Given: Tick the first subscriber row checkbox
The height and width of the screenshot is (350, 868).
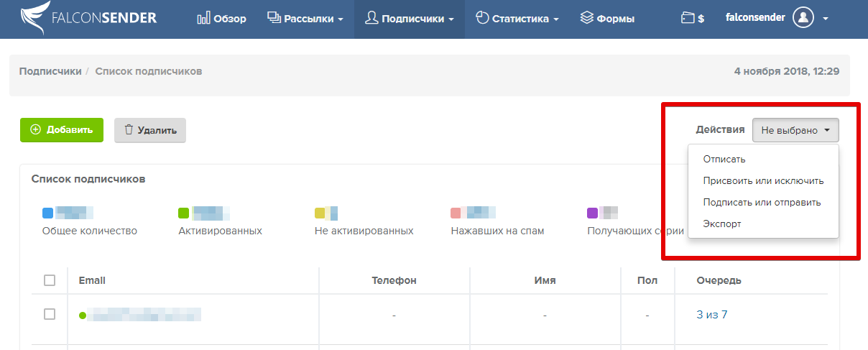Looking at the screenshot, I should pyautogui.click(x=50, y=314).
